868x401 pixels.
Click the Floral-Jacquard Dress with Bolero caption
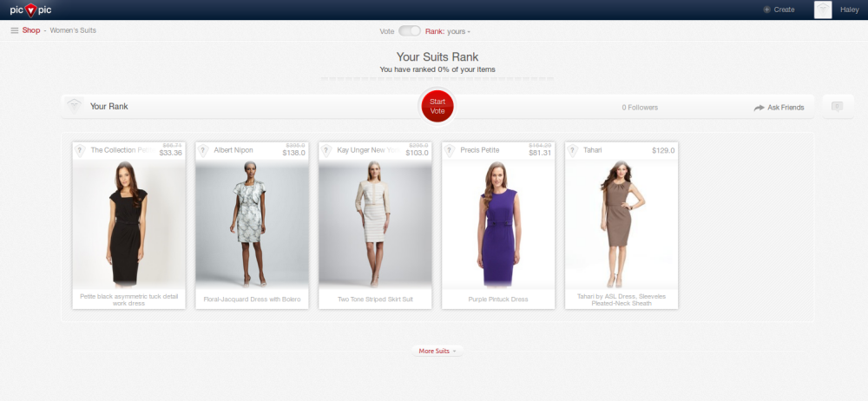tap(252, 299)
